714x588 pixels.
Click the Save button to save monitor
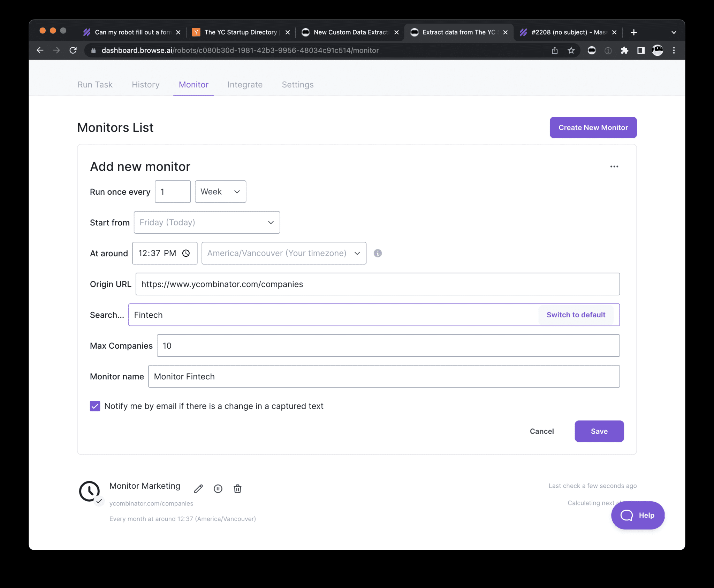tap(600, 431)
